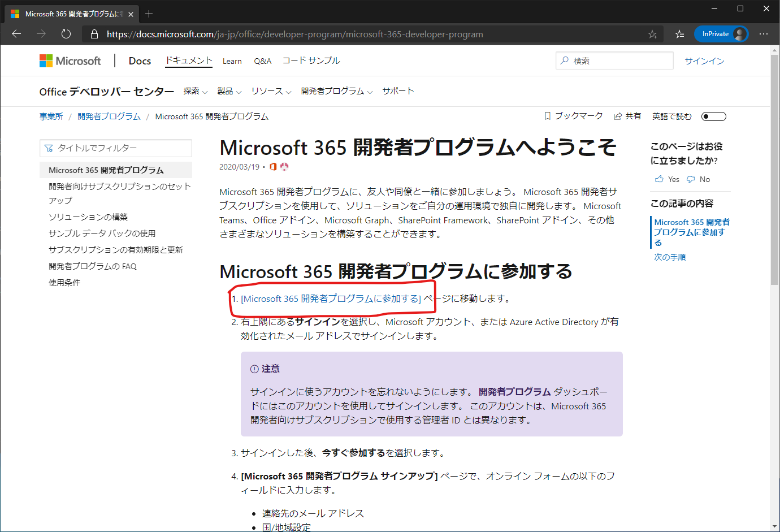
Task: Select Microsoft 365 開発者プログラム tree item
Action: tap(116, 170)
